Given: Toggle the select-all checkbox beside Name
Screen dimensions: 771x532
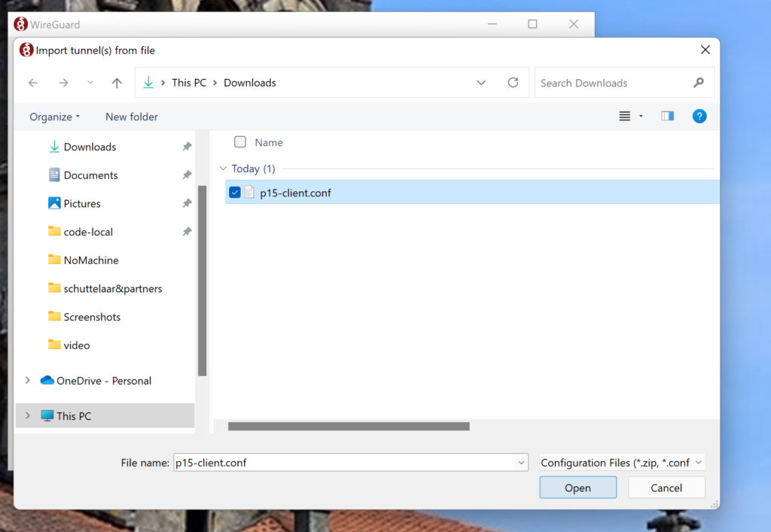Looking at the screenshot, I should pos(240,142).
